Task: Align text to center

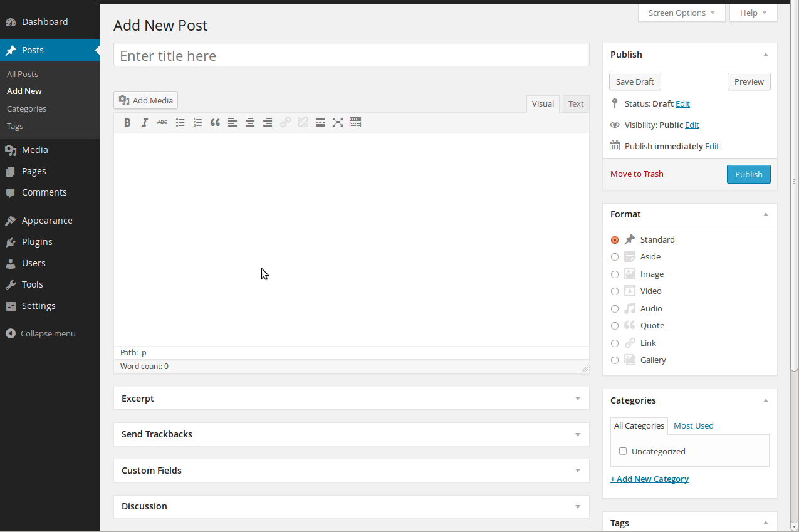Action: tap(250, 122)
